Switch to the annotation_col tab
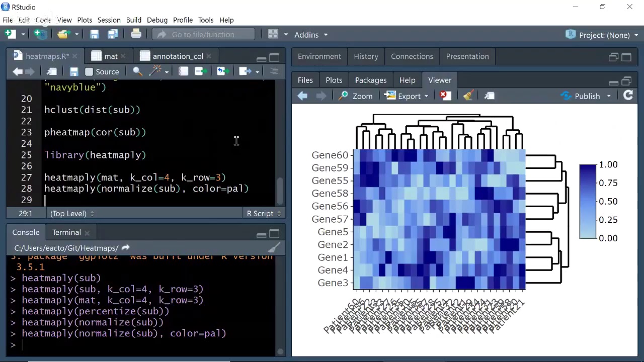This screenshot has height=362, width=644. point(178,56)
